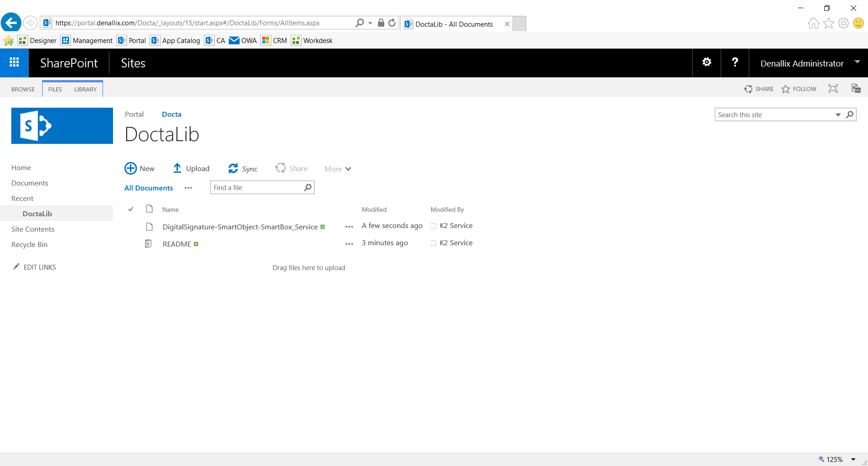
Task: Open the BROWSE tab
Action: (x=23, y=89)
